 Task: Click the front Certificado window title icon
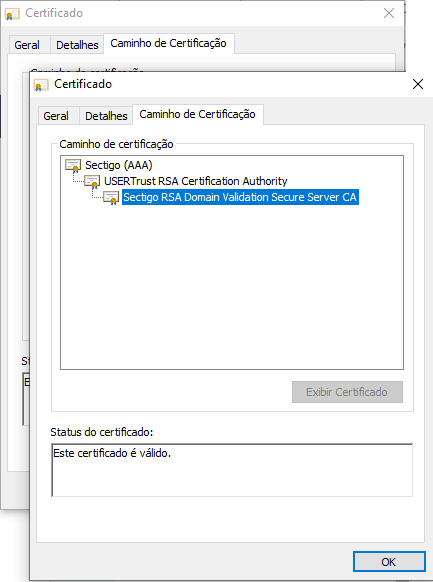(x=41, y=85)
